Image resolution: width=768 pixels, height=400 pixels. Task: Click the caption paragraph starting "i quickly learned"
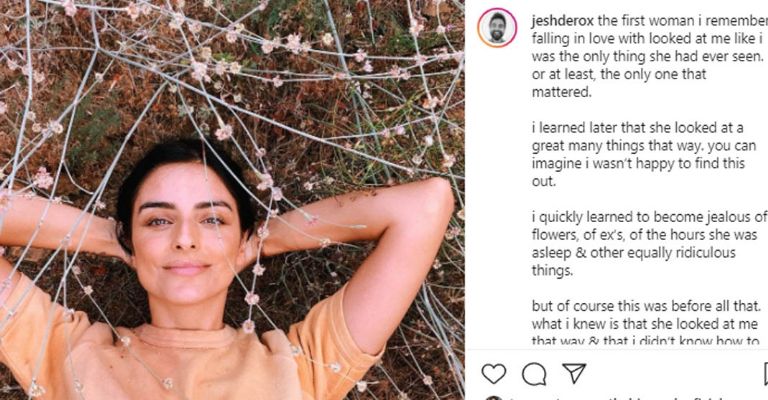(x=649, y=243)
